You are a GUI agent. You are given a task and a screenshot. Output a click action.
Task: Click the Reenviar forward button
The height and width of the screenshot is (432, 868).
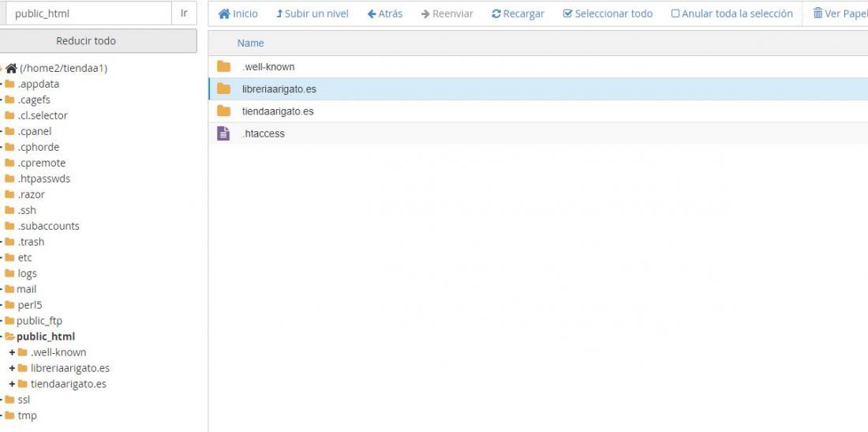tap(447, 14)
